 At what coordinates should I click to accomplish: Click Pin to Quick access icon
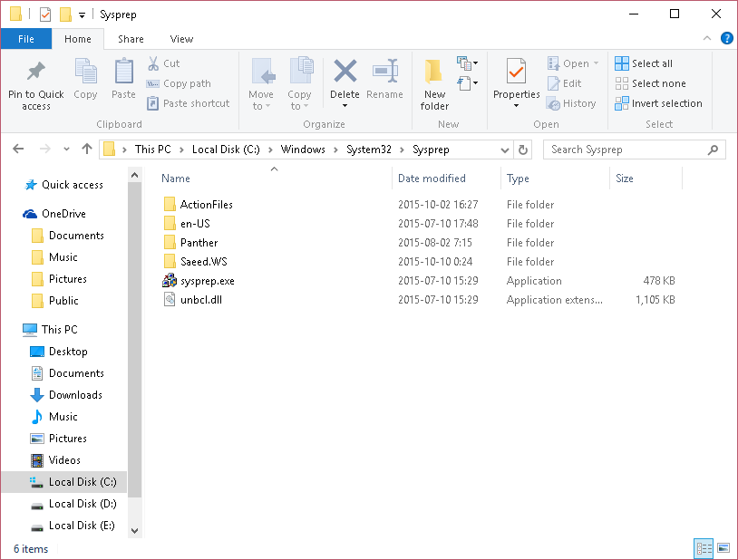35,71
